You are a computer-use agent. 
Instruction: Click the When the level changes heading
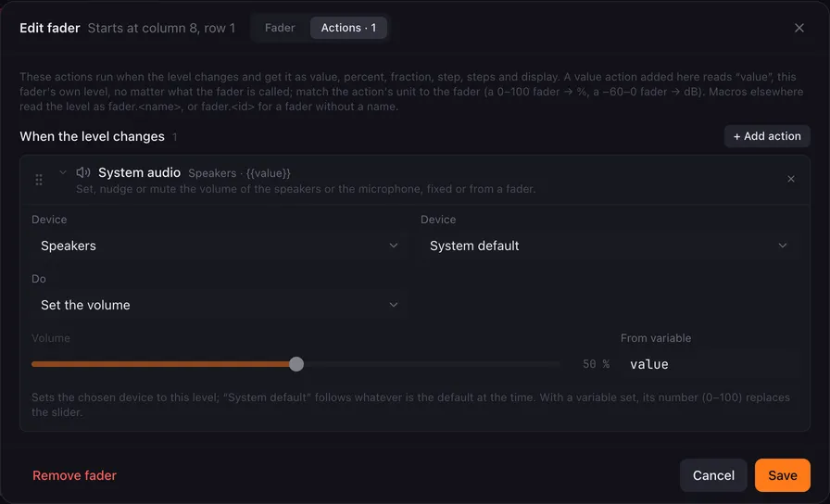point(92,136)
